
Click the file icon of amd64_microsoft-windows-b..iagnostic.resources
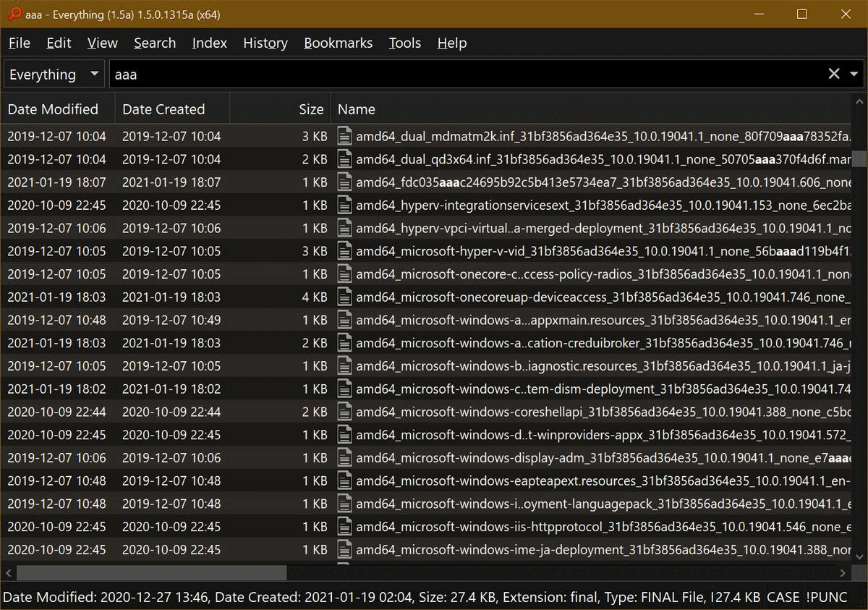coord(345,366)
